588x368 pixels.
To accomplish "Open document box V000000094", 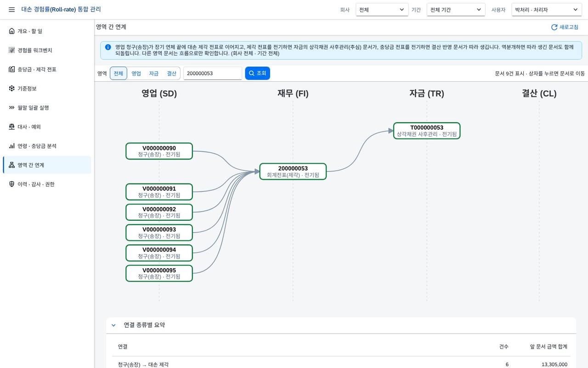I will [x=159, y=253].
